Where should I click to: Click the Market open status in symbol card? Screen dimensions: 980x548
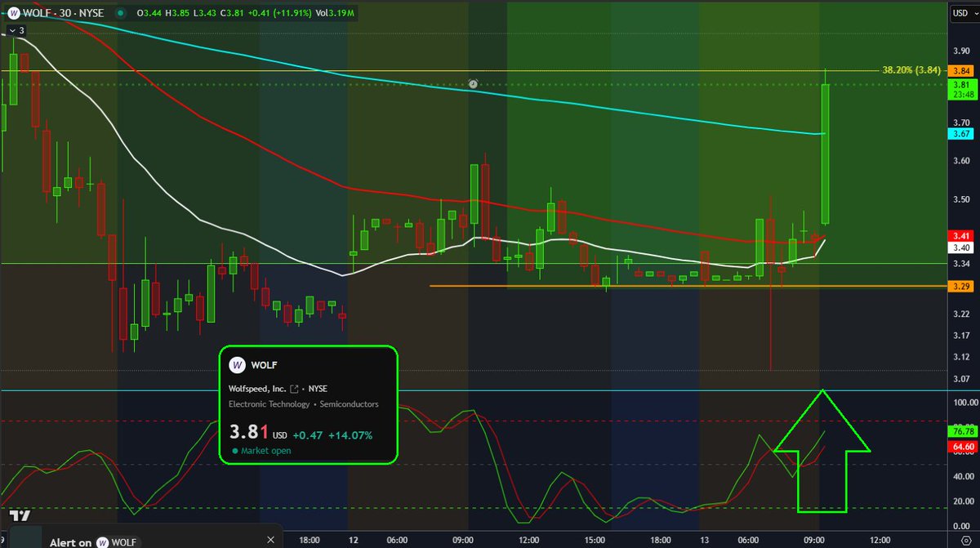tap(261, 451)
